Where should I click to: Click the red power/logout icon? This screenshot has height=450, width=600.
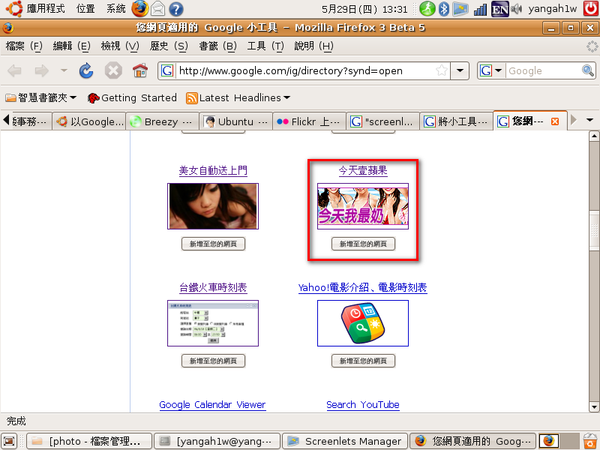(x=591, y=8)
